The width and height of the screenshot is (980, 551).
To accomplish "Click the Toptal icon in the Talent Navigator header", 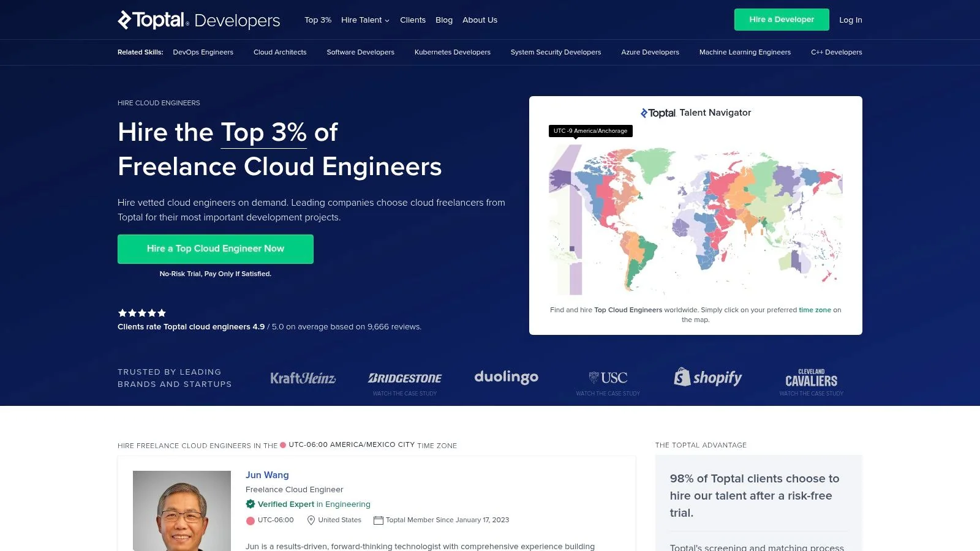I will [x=644, y=113].
